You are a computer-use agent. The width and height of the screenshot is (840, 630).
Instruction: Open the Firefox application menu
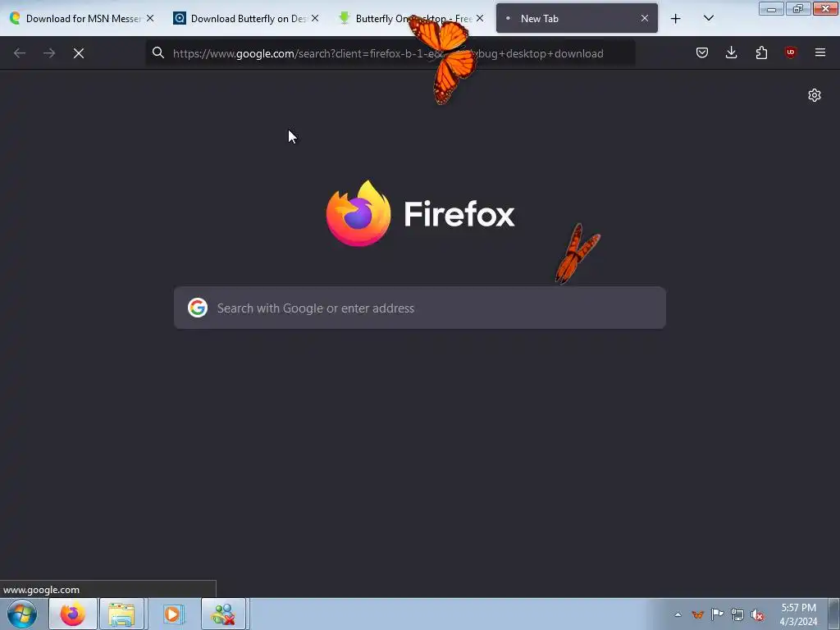pos(820,52)
